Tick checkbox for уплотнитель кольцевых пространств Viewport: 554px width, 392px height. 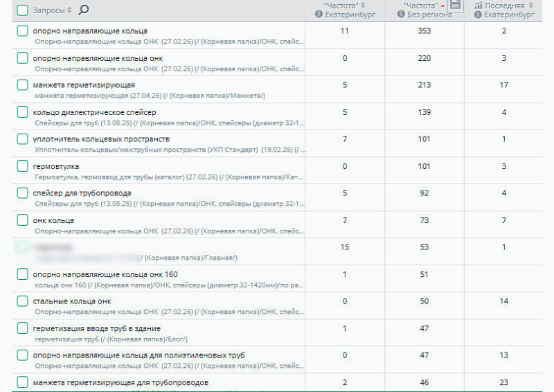23,139
